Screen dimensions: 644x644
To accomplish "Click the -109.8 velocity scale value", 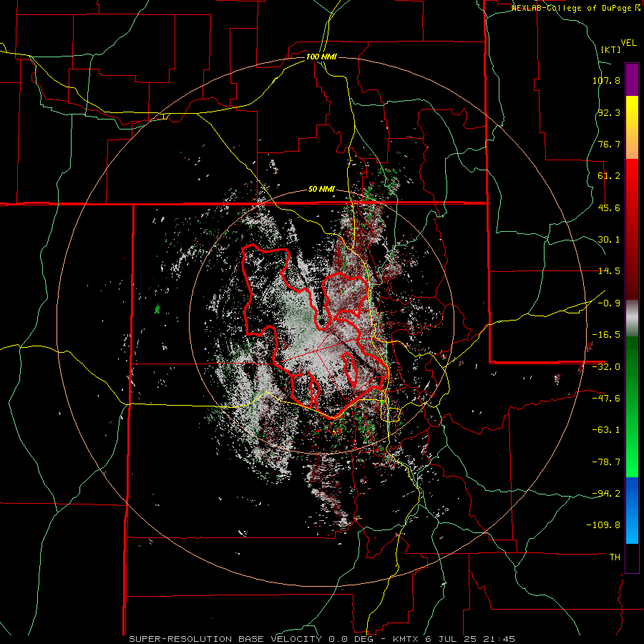I will (x=604, y=525).
